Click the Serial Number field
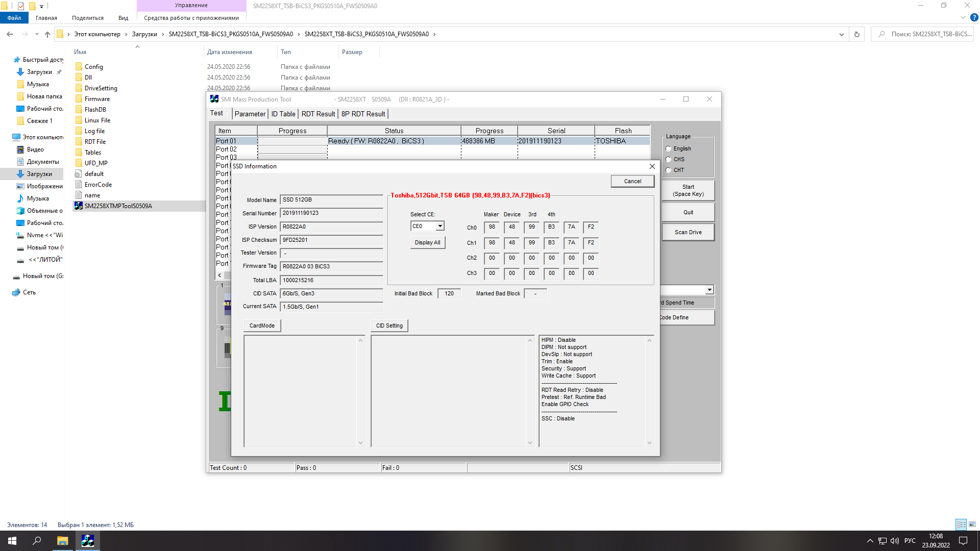 tap(332, 213)
